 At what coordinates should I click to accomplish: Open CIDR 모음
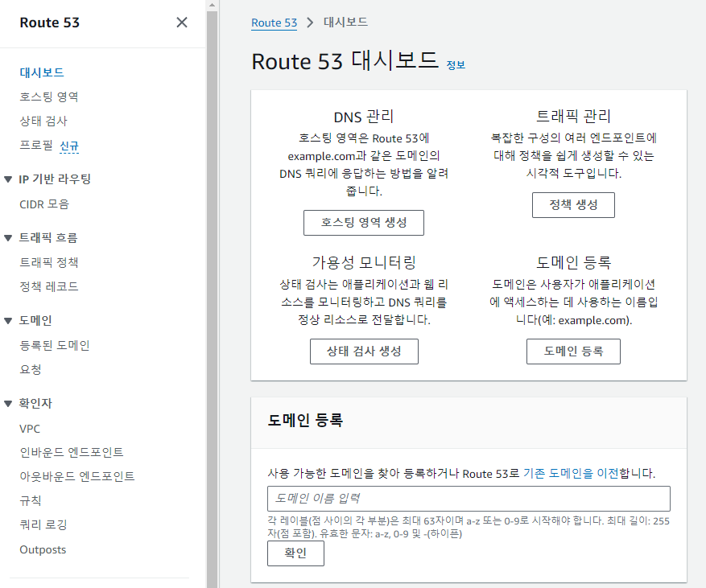pyautogui.click(x=44, y=204)
